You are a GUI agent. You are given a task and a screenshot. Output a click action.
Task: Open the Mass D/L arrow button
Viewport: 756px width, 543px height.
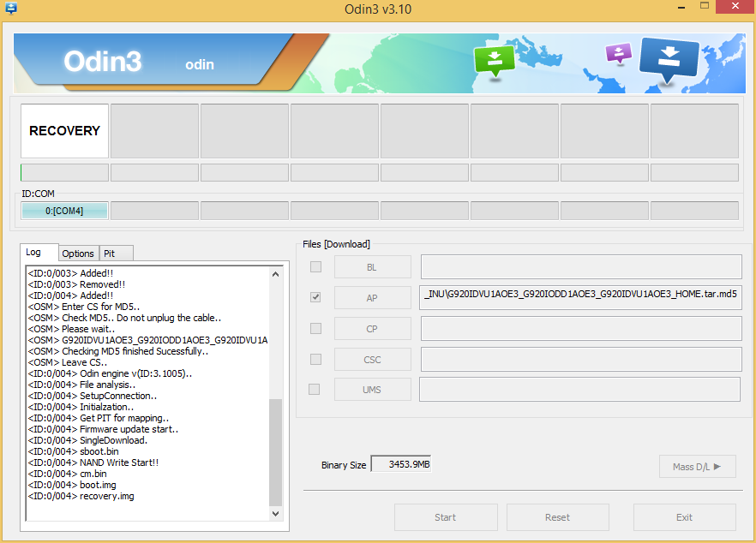coord(697,467)
